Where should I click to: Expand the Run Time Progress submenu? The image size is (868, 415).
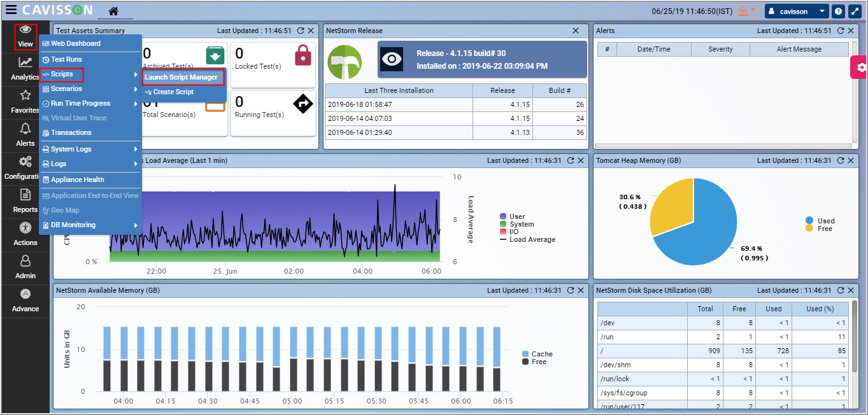(x=90, y=103)
